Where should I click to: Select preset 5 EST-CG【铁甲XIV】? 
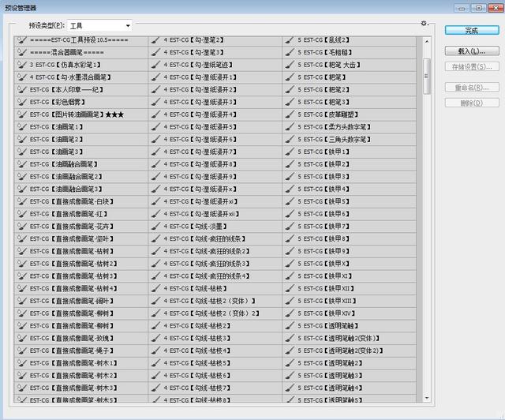click(x=349, y=313)
